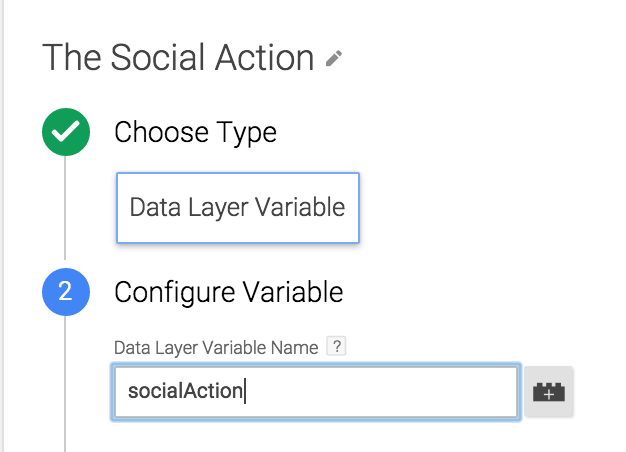Expand the Choose Type step heading
The image size is (626, 452).
[195, 133]
